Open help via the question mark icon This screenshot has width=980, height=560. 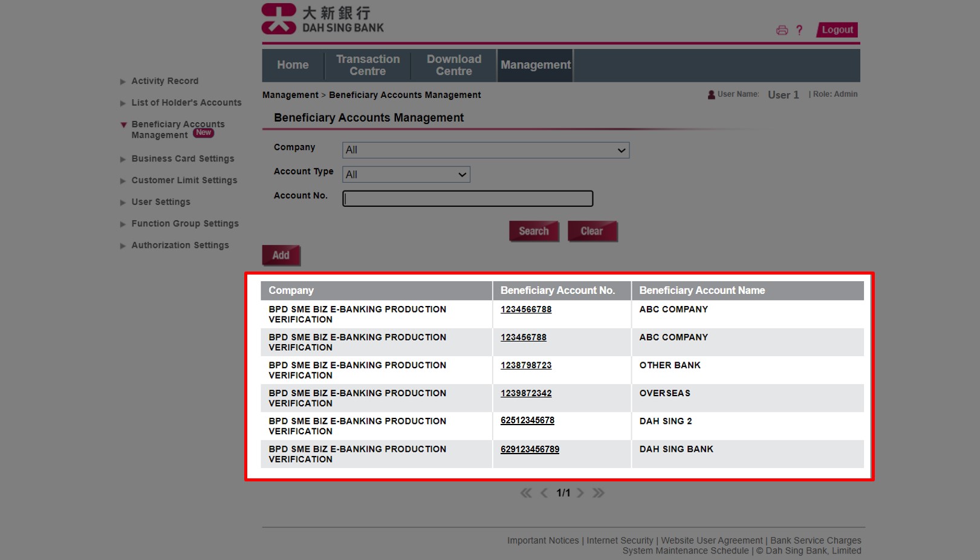(799, 30)
